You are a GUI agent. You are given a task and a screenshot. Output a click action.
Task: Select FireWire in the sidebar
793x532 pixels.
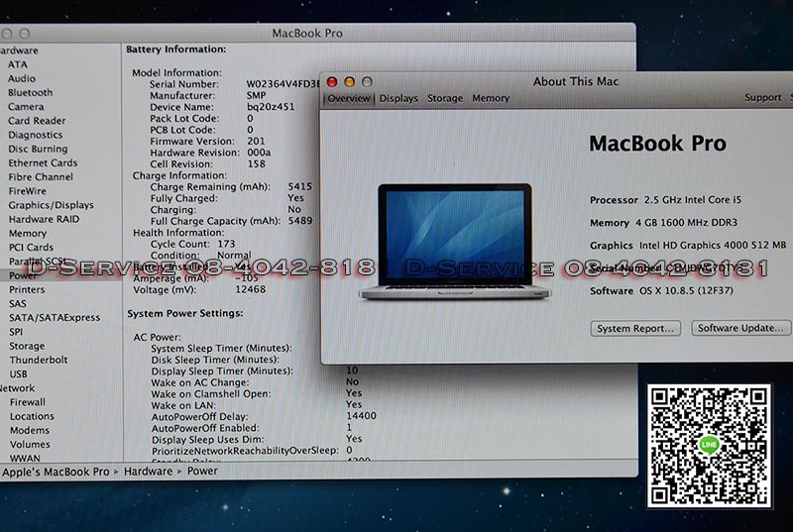(28, 191)
